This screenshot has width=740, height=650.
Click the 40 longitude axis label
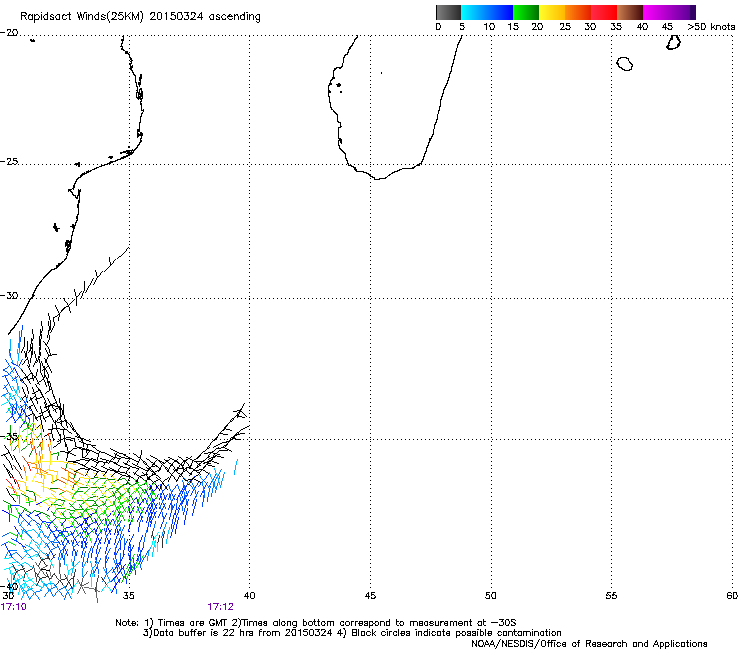coord(250,596)
